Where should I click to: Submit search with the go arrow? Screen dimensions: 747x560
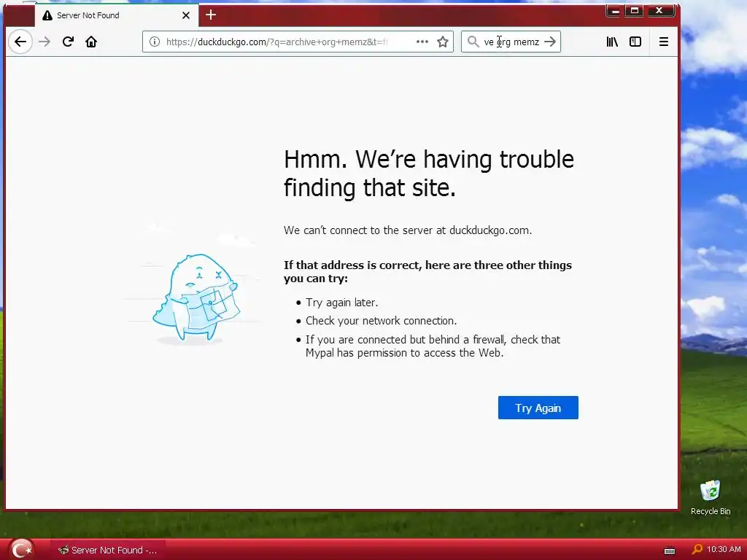tap(550, 42)
